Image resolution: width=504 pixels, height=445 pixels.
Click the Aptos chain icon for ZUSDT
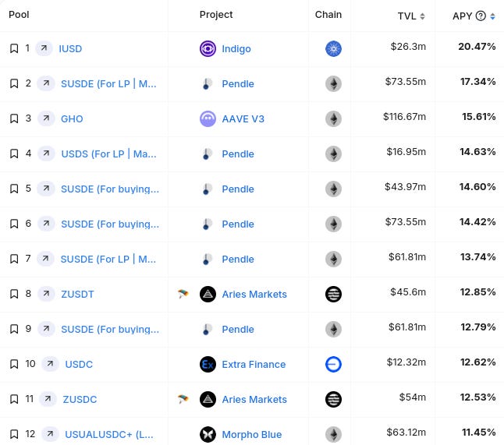(333, 294)
